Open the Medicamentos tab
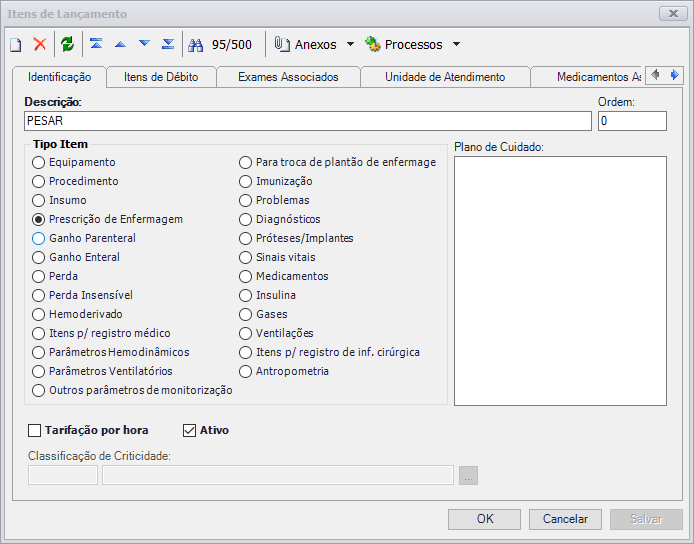Screen dimensions: 694x544 [x=586, y=77]
